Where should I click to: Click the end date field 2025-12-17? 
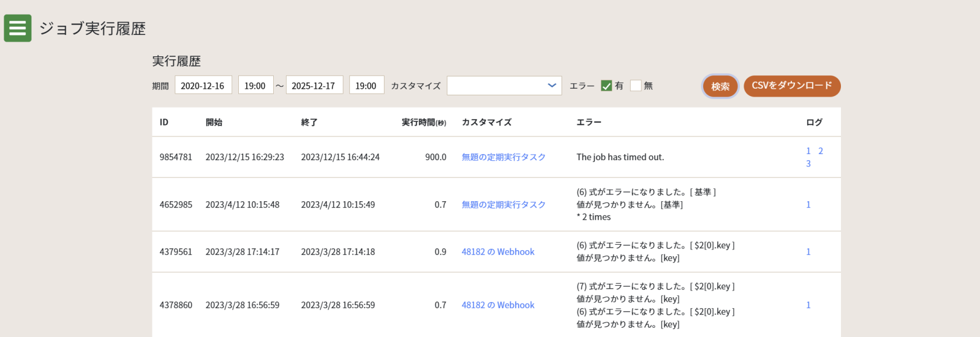click(x=314, y=86)
